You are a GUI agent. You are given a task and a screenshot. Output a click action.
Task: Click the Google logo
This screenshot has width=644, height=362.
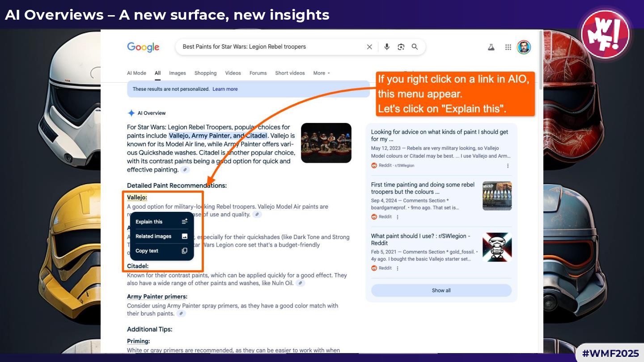tap(143, 47)
